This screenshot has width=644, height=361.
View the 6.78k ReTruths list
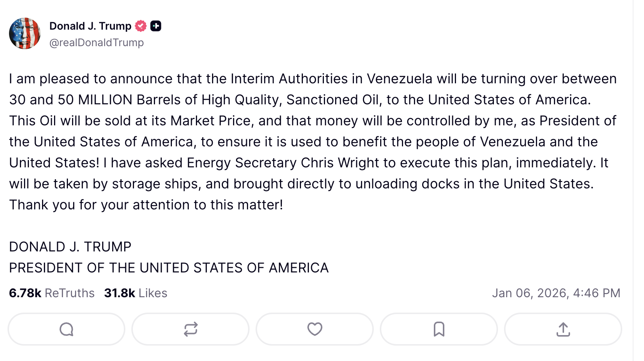tap(52, 293)
